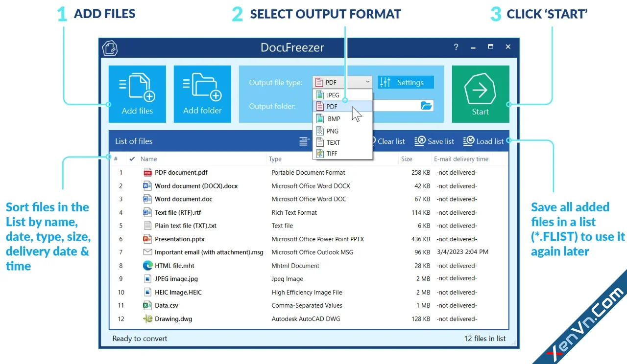Screen dimensions: 627x364
Task: Sort by the Size column header
Action: (407, 159)
